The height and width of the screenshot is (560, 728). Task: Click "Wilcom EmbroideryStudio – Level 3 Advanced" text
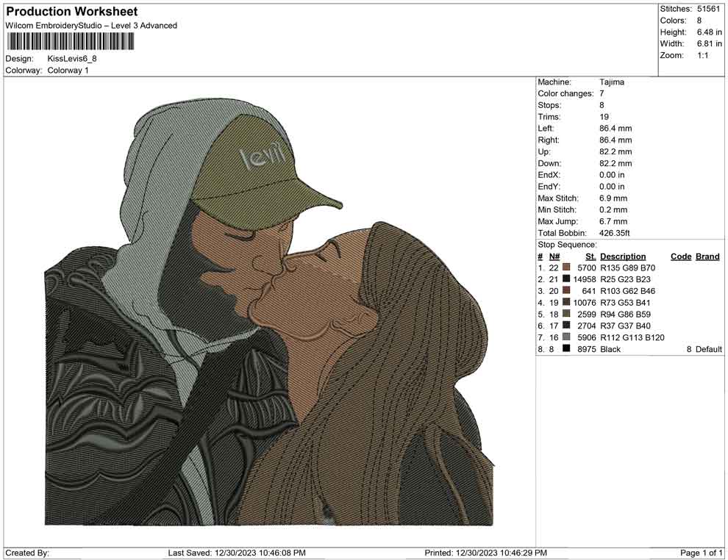pos(91,26)
